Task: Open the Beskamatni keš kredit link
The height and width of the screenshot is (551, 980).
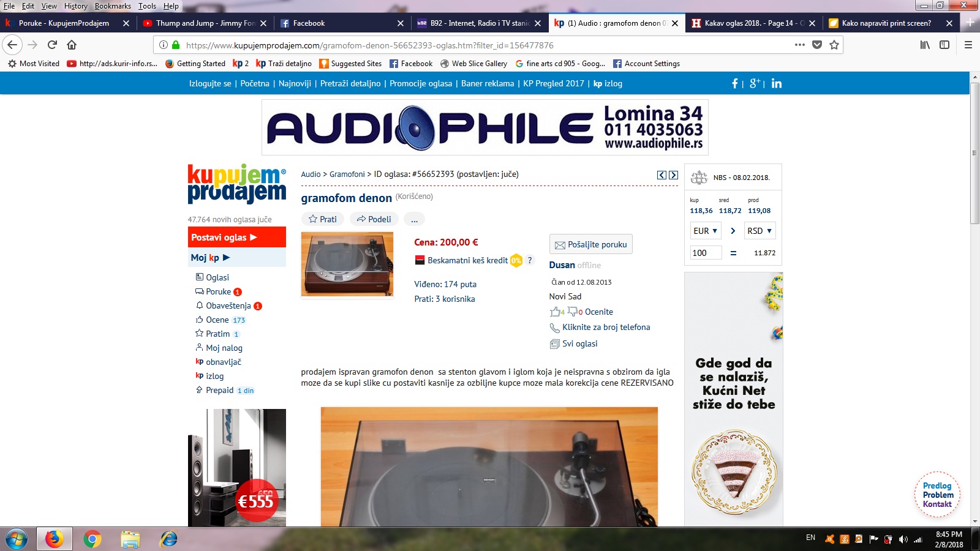Action: pyautogui.click(x=467, y=260)
